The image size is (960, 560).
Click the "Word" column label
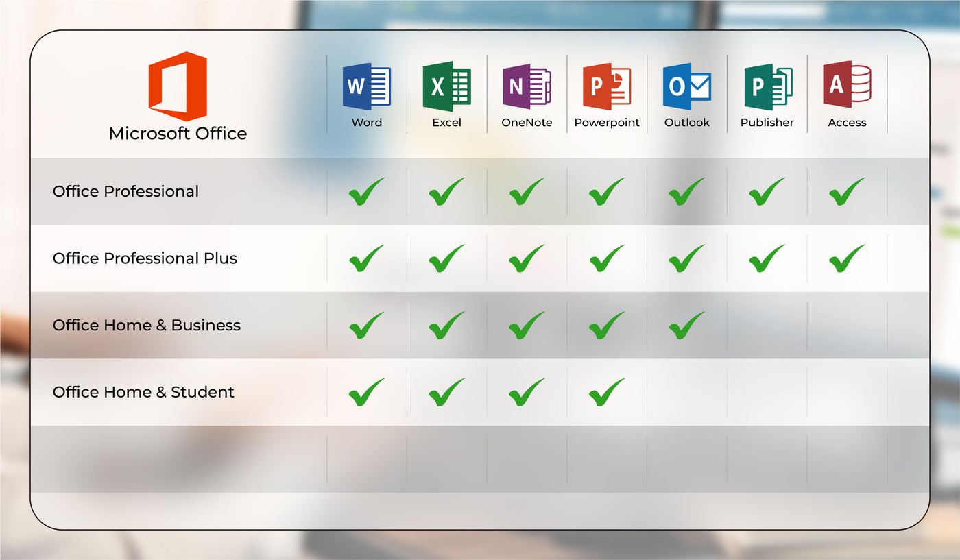[367, 123]
